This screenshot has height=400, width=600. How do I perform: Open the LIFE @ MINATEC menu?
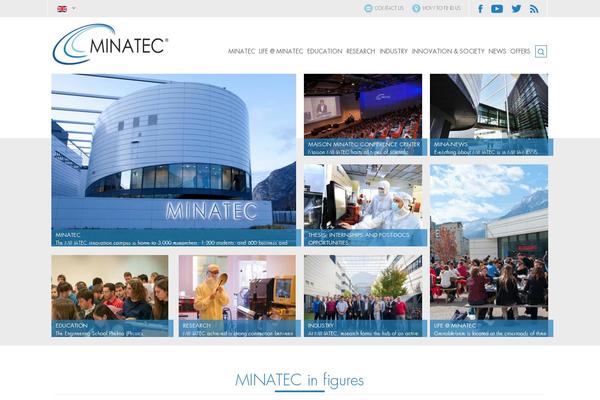(x=281, y=51)
